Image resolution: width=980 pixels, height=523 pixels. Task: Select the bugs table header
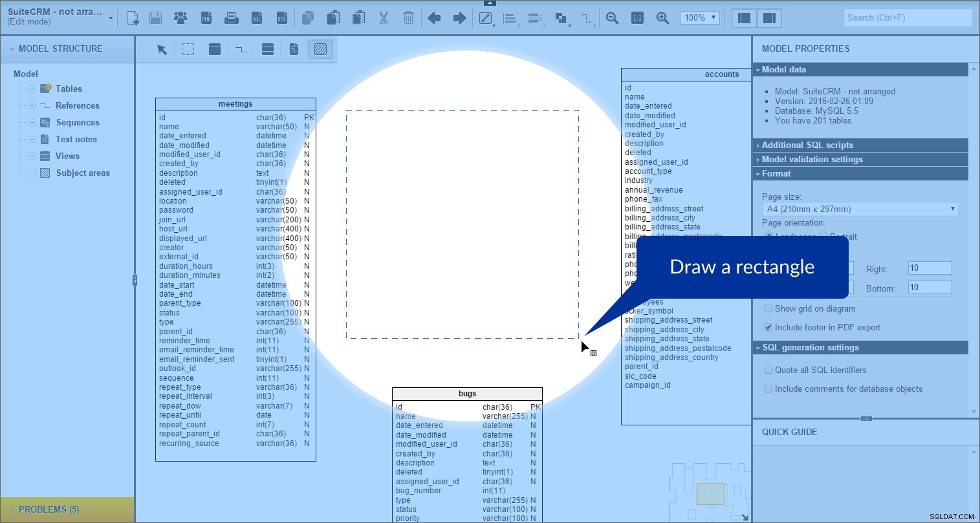pos(467,394)
